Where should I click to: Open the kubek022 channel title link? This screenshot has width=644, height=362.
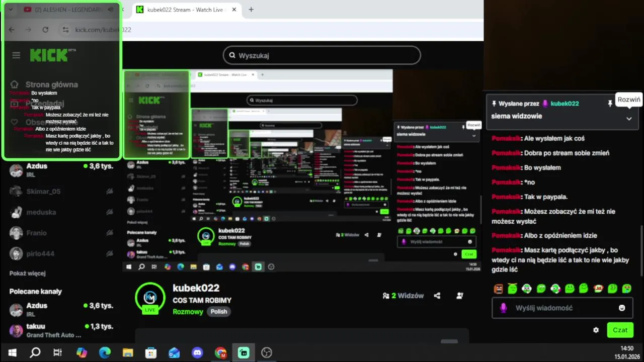pyautogui.click(x=196, y=288)
